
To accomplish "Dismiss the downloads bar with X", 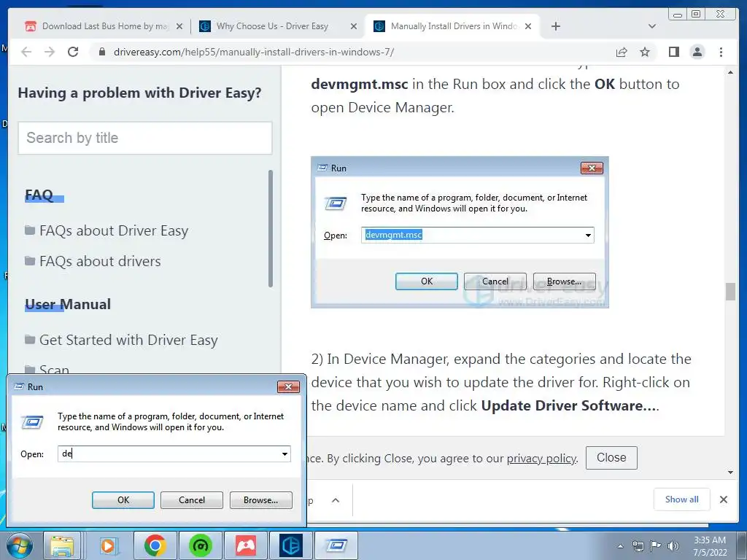I will pos(724,499).
